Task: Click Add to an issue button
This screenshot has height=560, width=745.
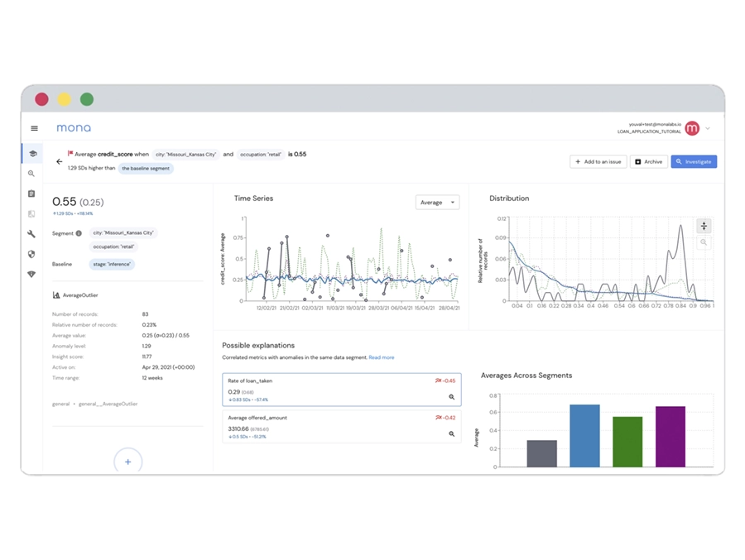Action: tap(598, 161)
